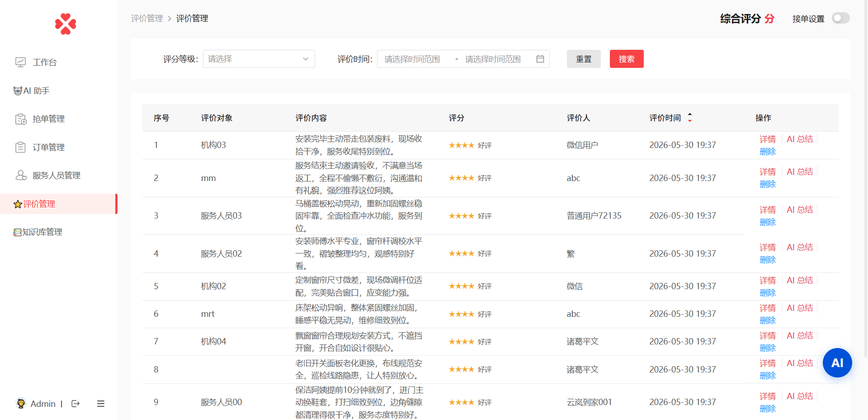
Task: Click the AI 助手 robot icon
Action: point(18,91)
